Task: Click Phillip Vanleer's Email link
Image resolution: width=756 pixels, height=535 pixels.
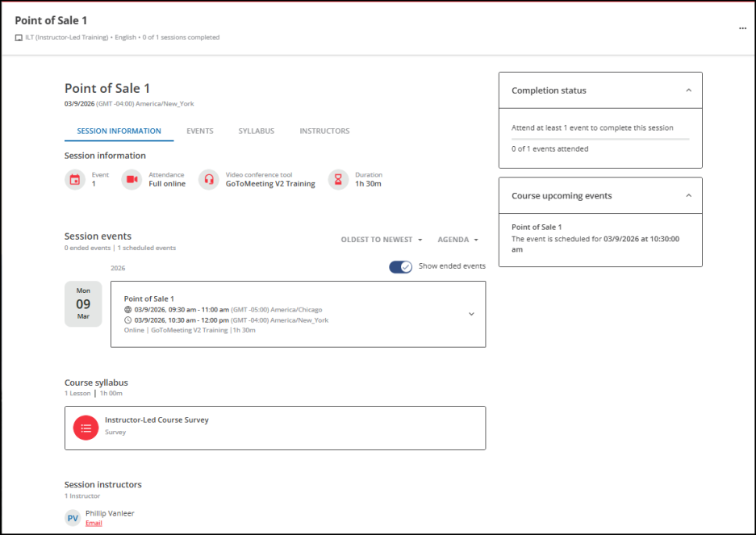Action: [94, 523]
